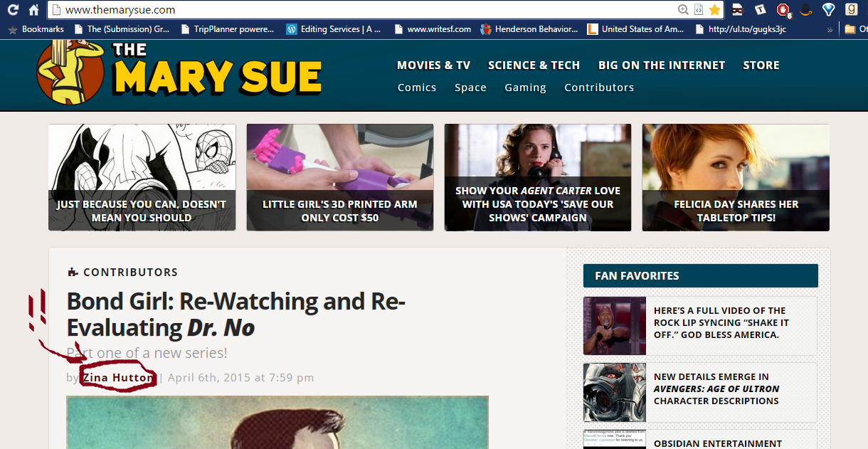Click the Goodreads extension icon

[850, 10]
